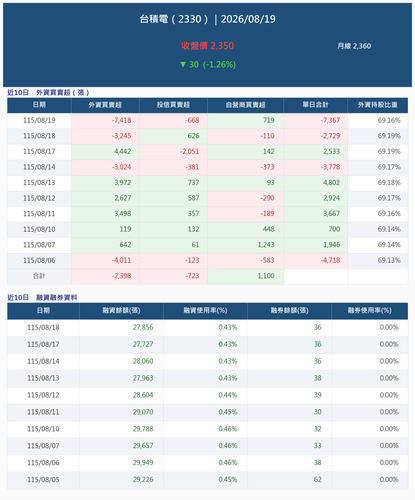
Task: Select the price change ▼ 30 (-1.26%)
Action: [207, 64]
